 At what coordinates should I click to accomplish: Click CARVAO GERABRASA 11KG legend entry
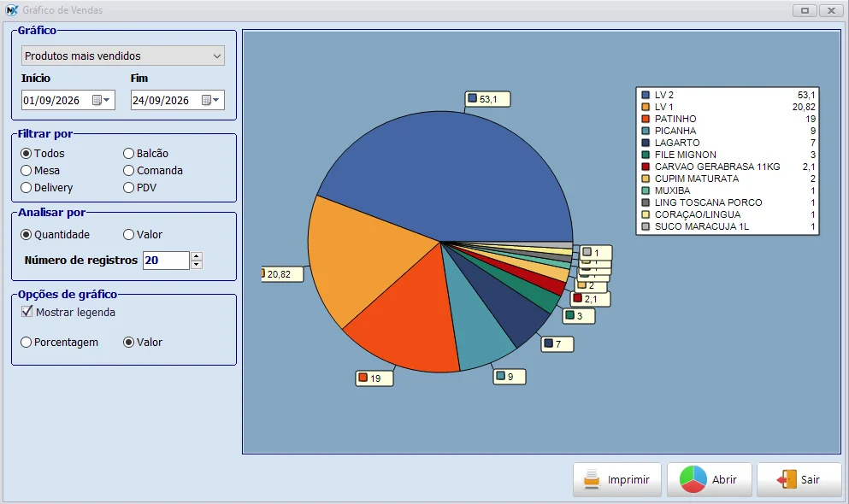click(717, 167)
